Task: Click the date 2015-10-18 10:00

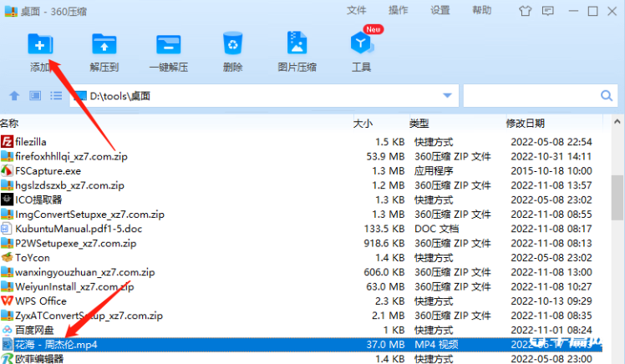Action: (x=551, y=171)
